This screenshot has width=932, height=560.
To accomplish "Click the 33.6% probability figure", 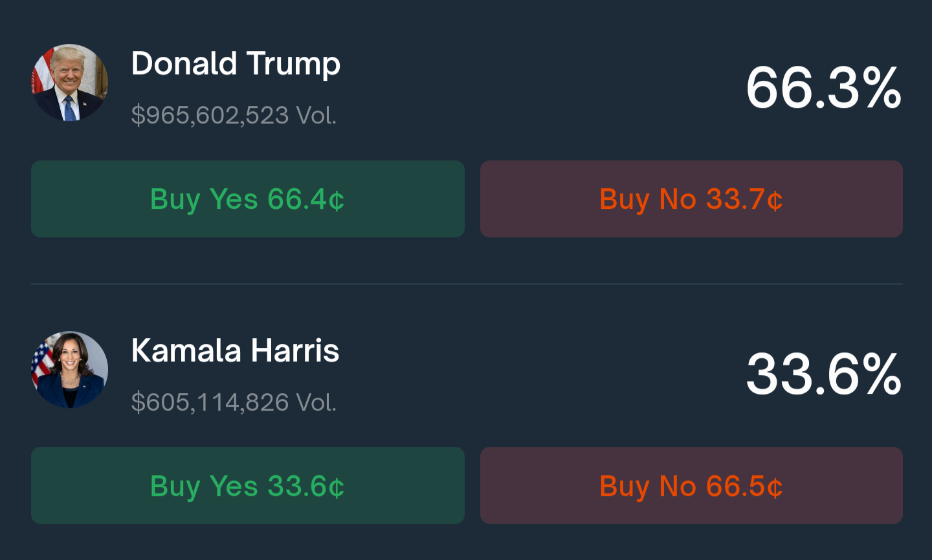I will (x=823, y=374).
